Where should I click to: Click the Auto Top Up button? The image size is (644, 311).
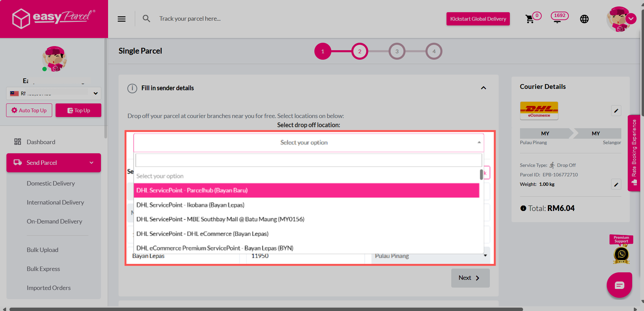pos(29,110)
